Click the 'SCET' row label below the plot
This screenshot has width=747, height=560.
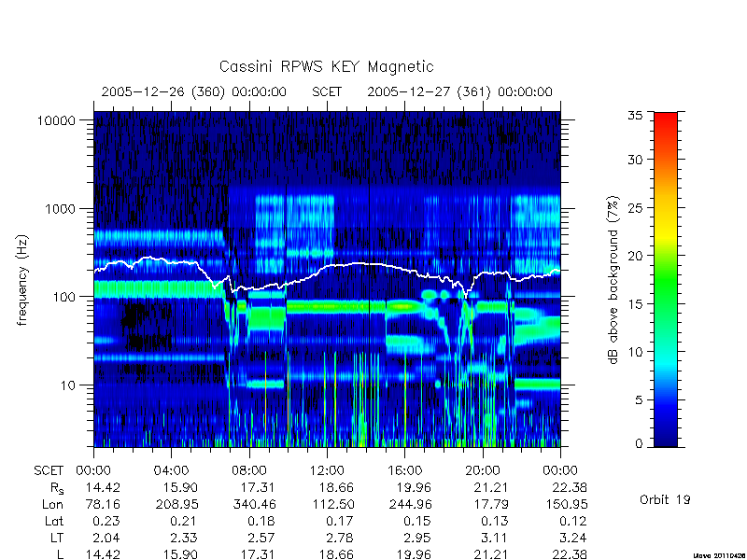[49, 471]
